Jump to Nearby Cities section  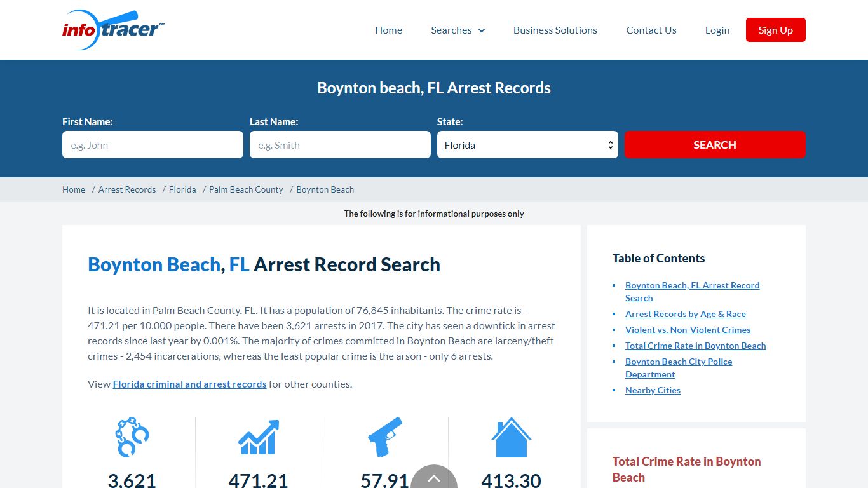653,390
